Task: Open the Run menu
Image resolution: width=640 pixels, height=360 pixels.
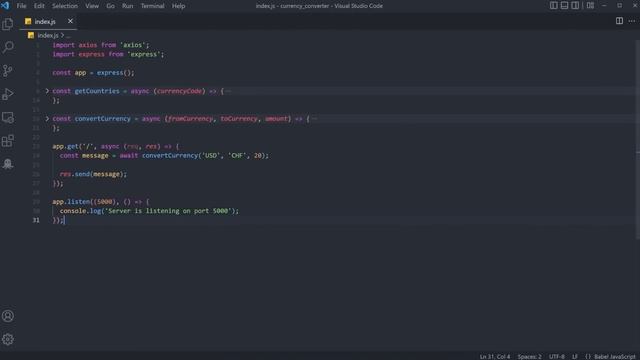Action: [127, 6]
